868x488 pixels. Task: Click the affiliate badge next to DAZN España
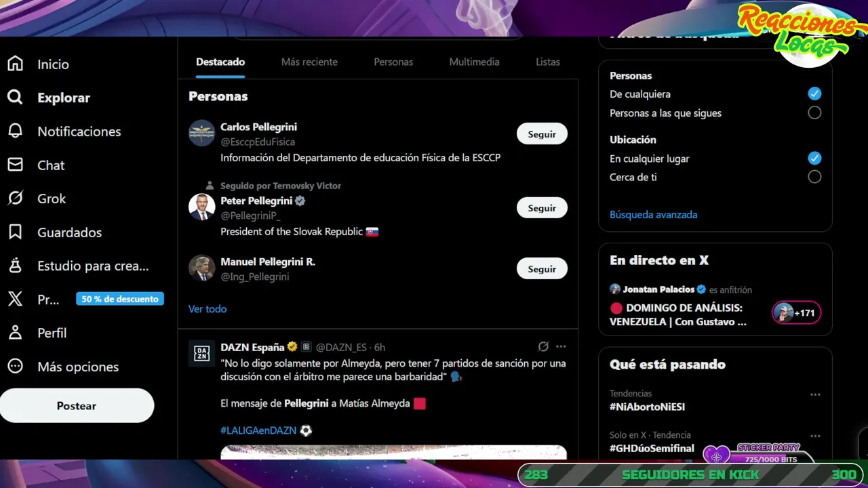pos(306,346)
